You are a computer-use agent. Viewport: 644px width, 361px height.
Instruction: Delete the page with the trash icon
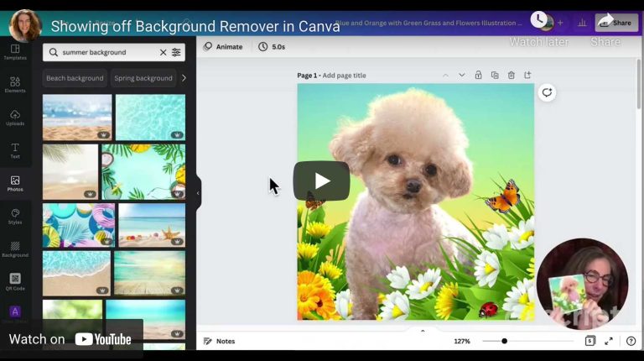click(511, 76)
